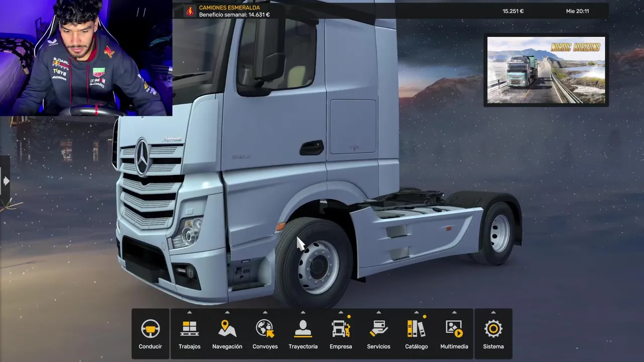The height and width of the screenshot is (362, 644).
Task: Expand the Multimedia submenu arrow
Action: pyautogui.click(x=454, y=312)
